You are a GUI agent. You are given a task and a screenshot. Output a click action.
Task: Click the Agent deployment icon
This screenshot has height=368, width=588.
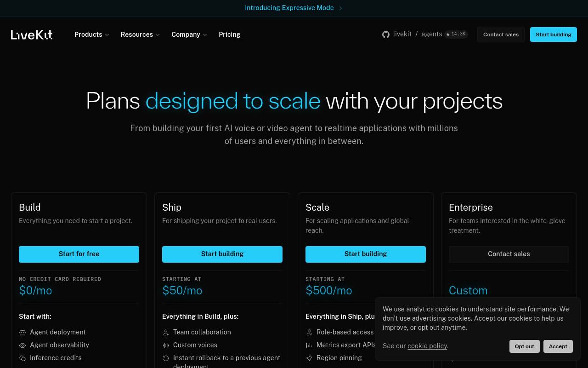coord(23,332)
